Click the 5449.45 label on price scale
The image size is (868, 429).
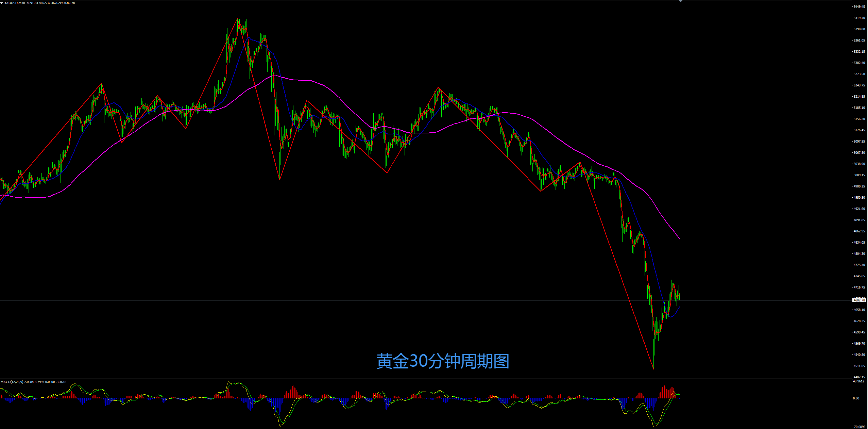coord(859,7)
